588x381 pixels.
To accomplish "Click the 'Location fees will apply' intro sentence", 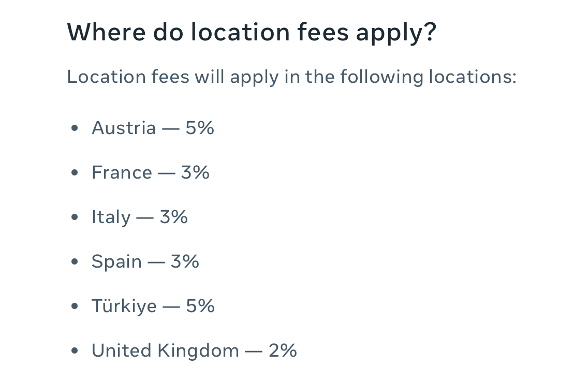I will (292, 77).
